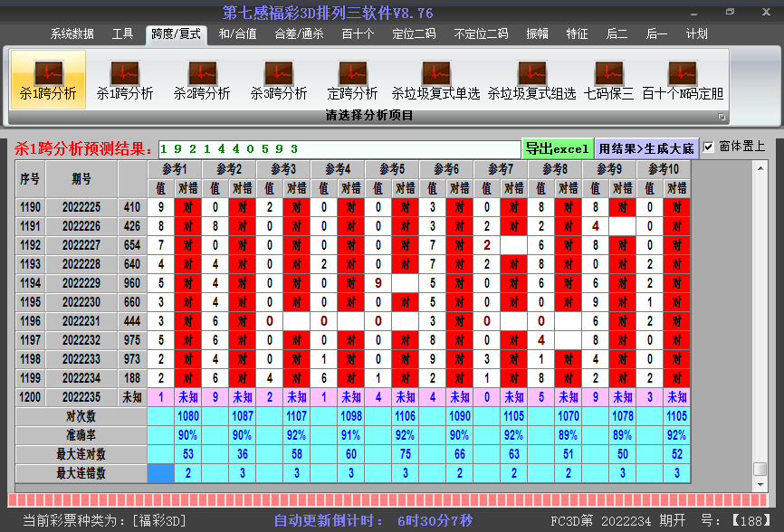784x532 pixels.
Task: Click the 最大连对数 row label
Action: click(x=81, y=454)
